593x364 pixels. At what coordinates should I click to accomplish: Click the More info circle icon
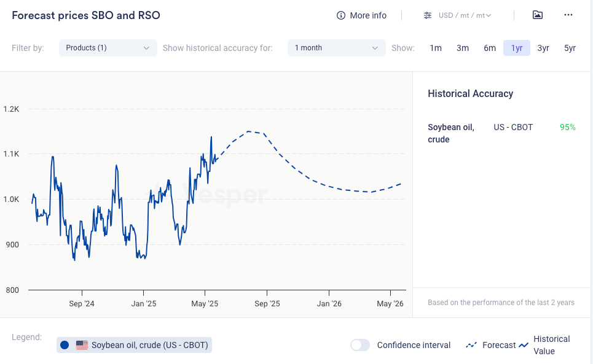(341, 15)
